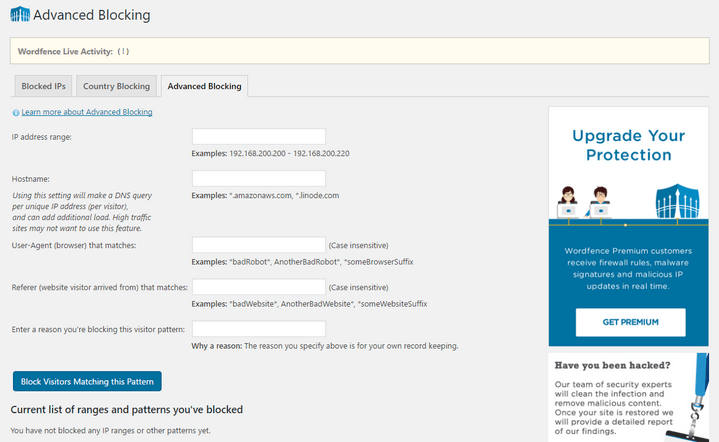The image size is (719, 442).
Task: Click the User-Agent that matches field
Action: coord(259,245)
